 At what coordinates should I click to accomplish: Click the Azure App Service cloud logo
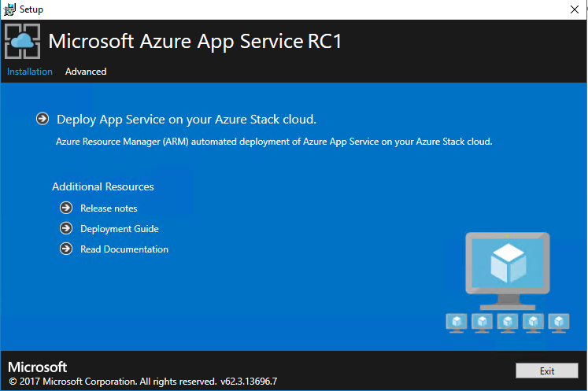(23, 41)
